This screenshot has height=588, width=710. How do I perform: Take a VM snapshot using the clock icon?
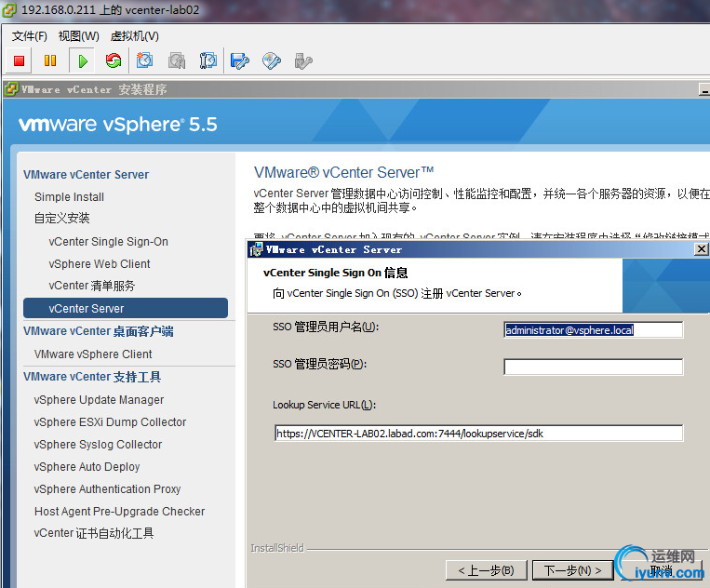[x=145, y=60]
